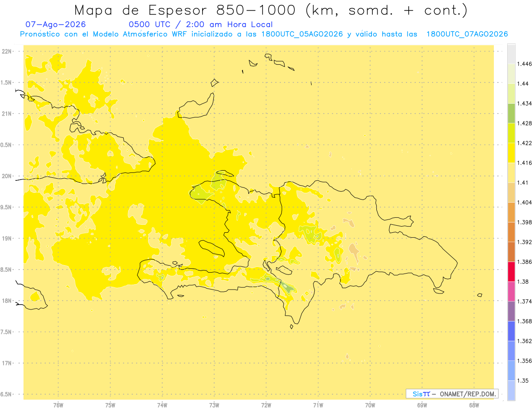Click the colorbar value 1.356
Screen dimensions: 532x411
525,361
